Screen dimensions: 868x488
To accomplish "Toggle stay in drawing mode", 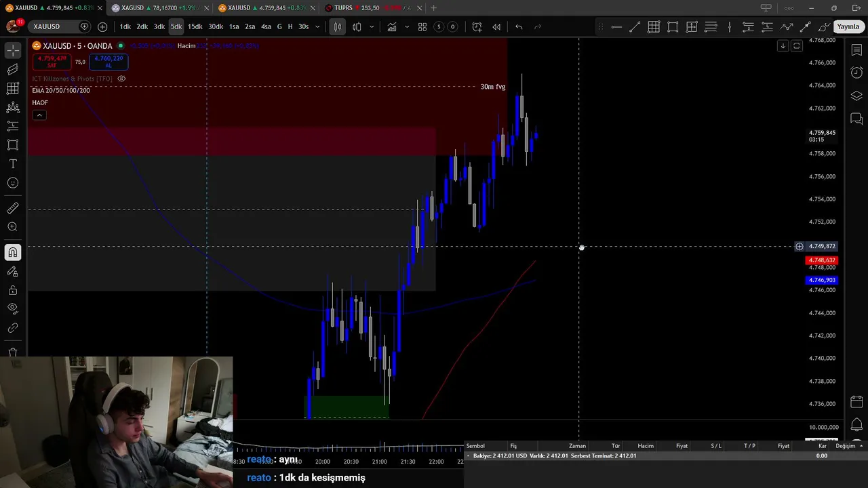I will 13,271.
